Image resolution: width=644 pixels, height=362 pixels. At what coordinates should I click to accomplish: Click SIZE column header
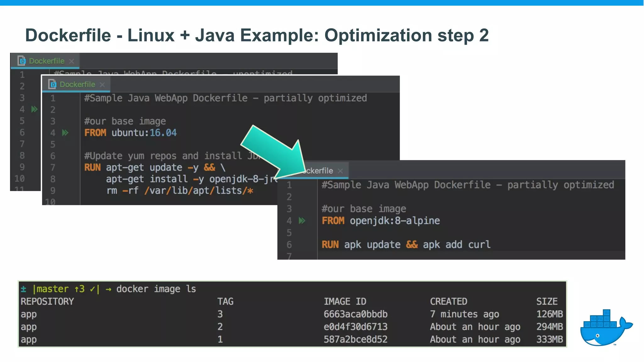pos(547,301)
